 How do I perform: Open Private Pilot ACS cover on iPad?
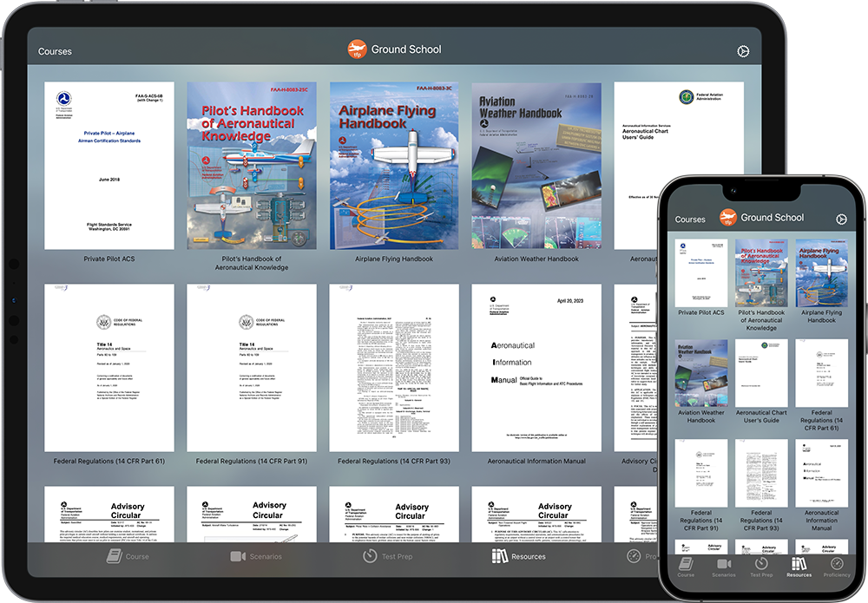pyautogui.click(x=109, y=166)
